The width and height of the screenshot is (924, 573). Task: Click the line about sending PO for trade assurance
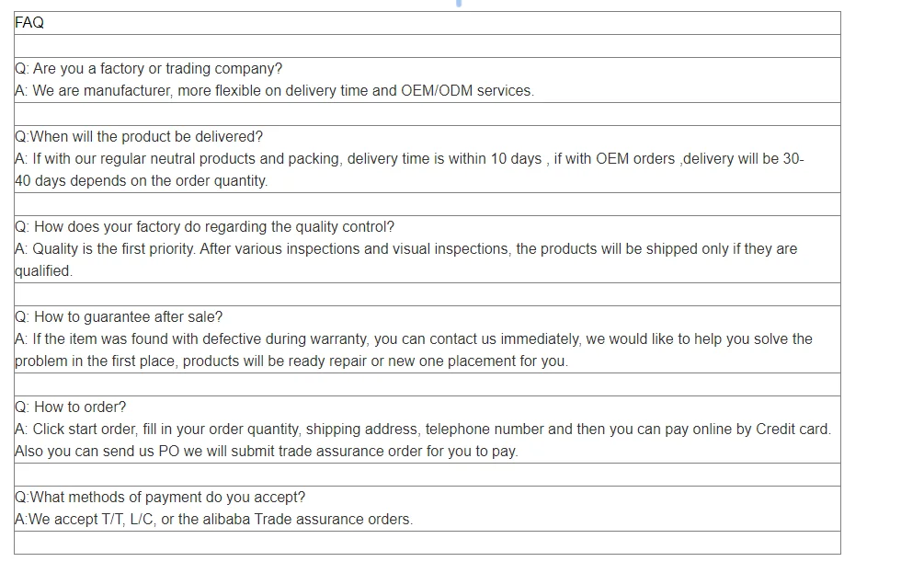[267, 452]
